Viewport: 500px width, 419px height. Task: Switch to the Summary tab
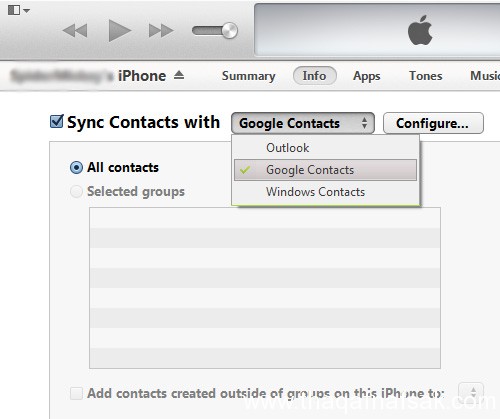click(x=249, y=76)
